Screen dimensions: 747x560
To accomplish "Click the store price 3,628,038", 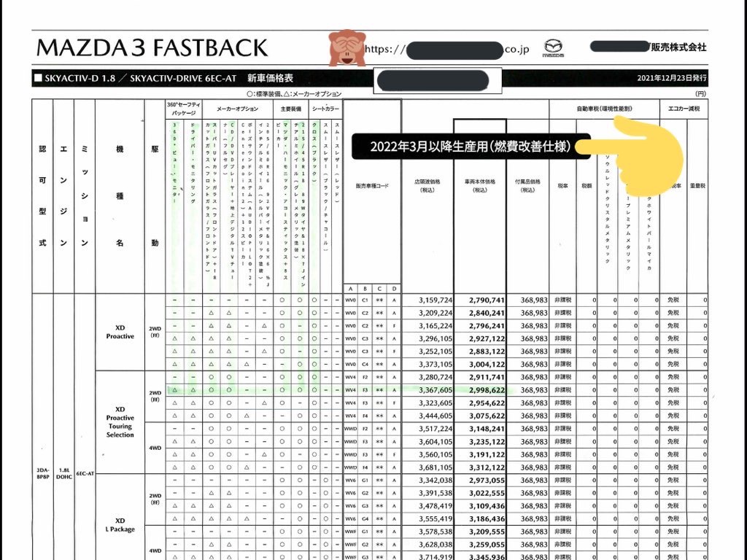I will [x=436, y=544].
